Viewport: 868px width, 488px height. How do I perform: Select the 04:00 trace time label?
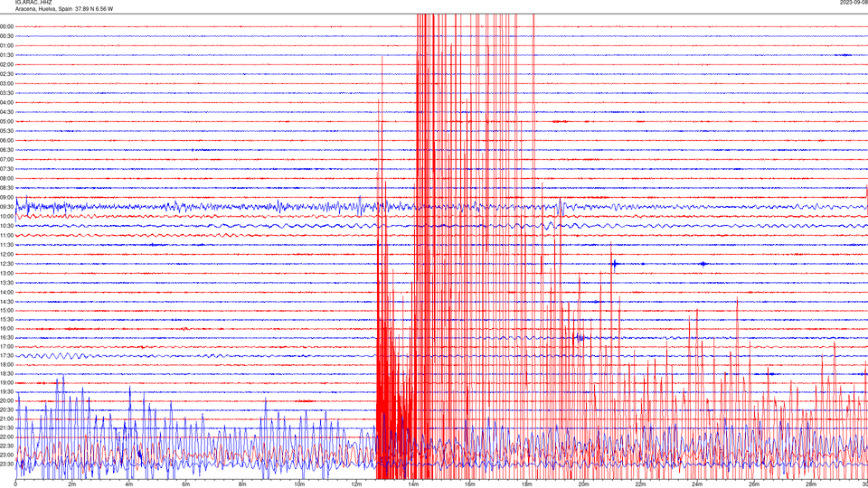6,102
